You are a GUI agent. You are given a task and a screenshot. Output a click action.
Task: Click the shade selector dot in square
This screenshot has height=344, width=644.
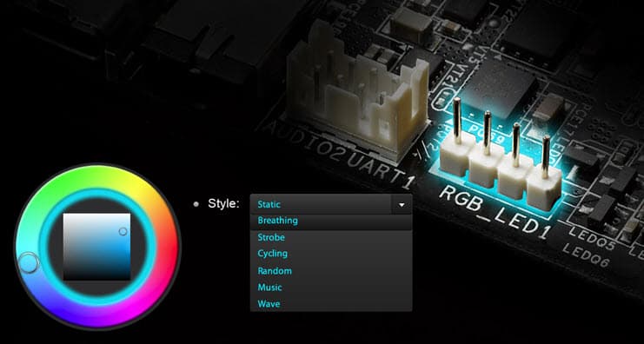[x=123, y=232]
